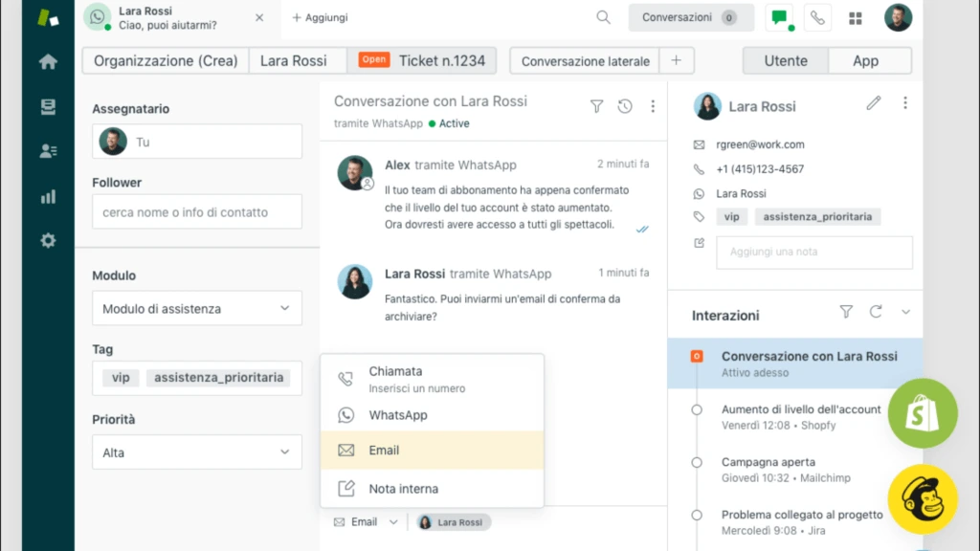980x551 pixels.
Task: Open the Admin settings gear icon
Action: tap(47, 240)
